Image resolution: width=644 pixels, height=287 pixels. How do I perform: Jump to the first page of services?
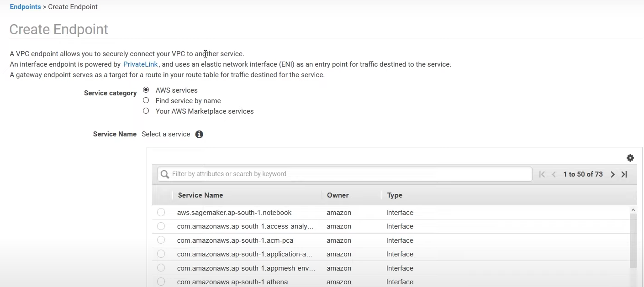tap(542, 174)
